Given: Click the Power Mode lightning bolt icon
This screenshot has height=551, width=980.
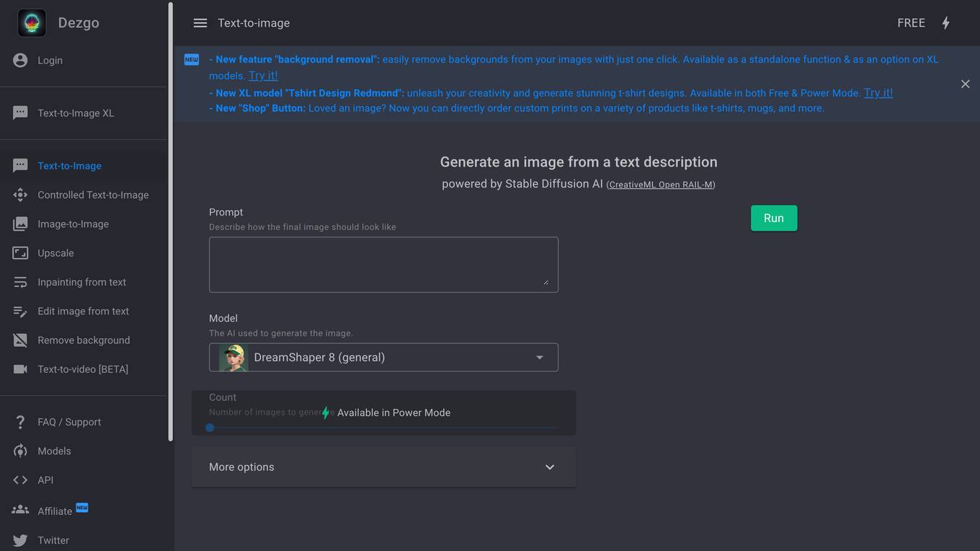Looking at the screenshot, I should [x=945, y=23].
